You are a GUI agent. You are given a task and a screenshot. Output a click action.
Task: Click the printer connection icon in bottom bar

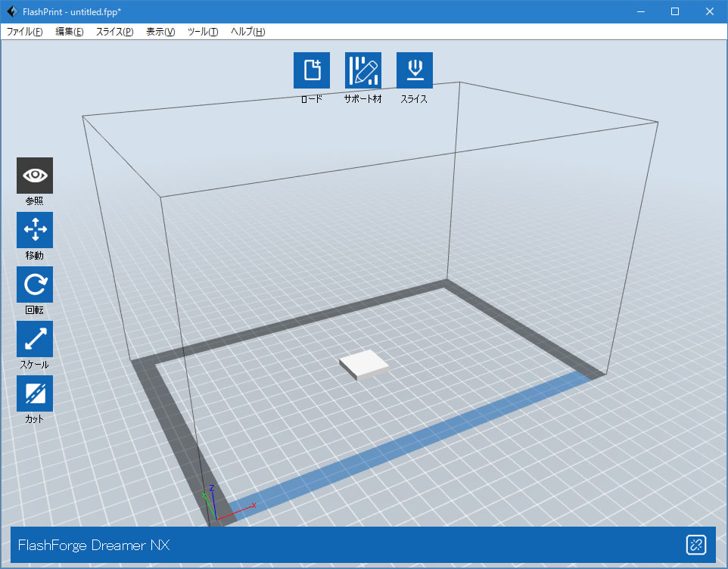[x=695, y=545]
